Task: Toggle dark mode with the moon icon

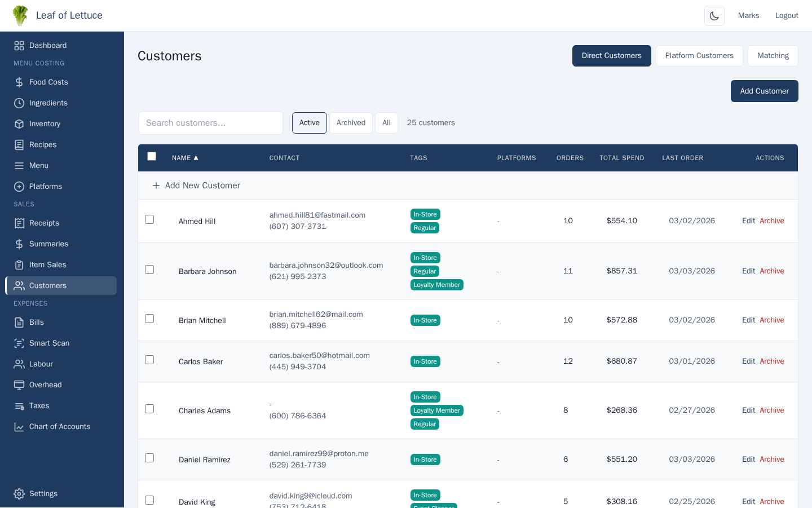Action: pyautogui.click(x=714, y=16)
